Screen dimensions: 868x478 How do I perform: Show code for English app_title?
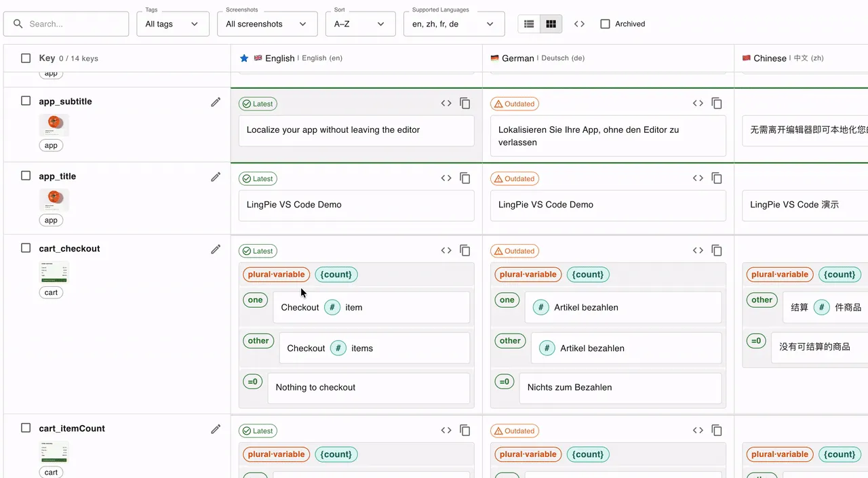(446, 178)
